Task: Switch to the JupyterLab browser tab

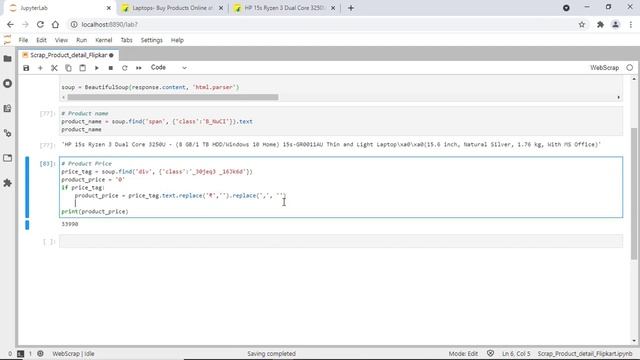Action: [60, 8]
